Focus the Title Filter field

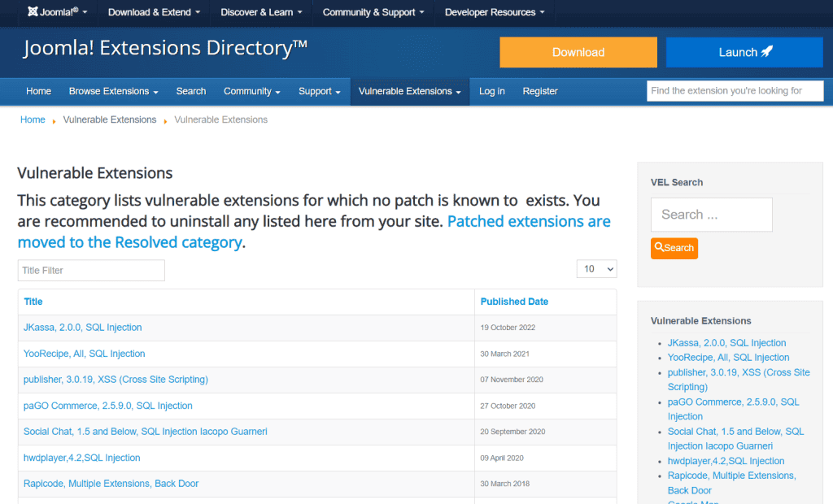click(x=91, y=271)
